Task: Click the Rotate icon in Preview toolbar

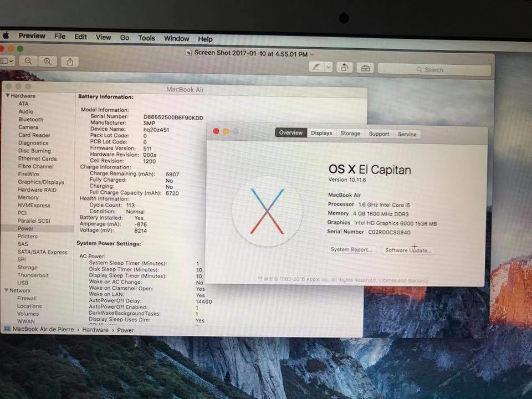Action: point(344,68)
